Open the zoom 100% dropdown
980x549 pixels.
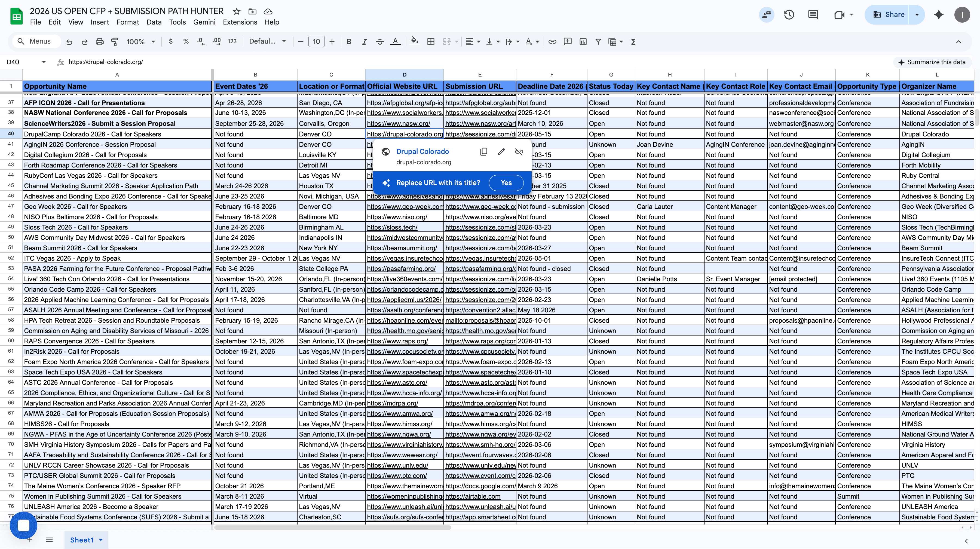(x=141, y=41)
